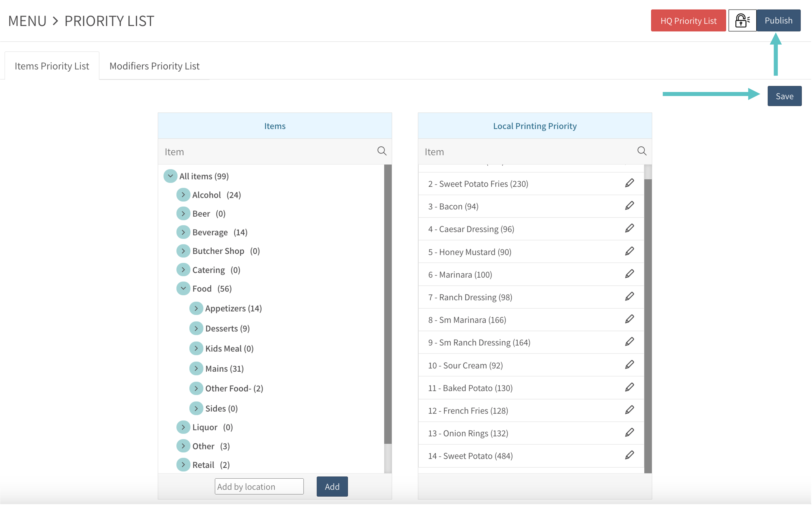Click the Save button

(x=785, y=96)
